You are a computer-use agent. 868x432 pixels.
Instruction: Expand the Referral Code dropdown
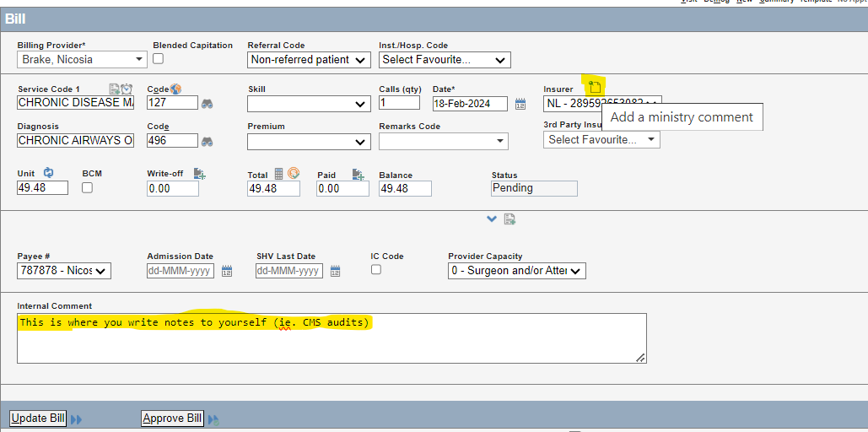(309, 60)
